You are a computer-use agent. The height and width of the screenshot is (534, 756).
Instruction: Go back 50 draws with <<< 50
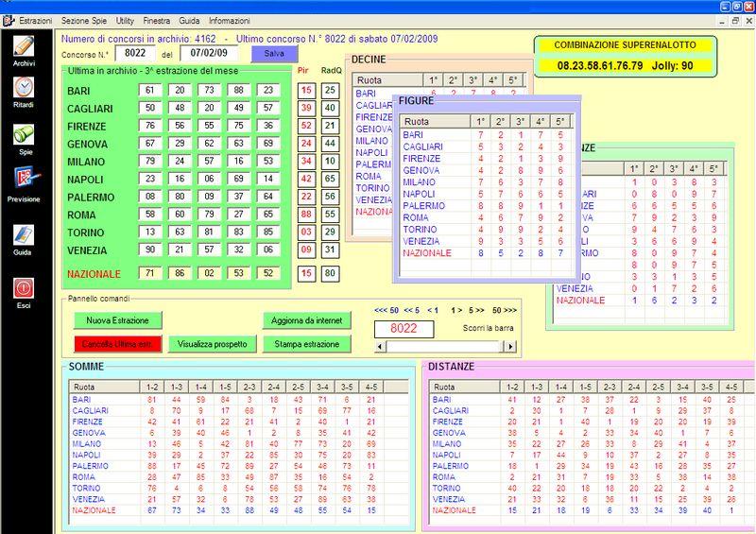387,310
